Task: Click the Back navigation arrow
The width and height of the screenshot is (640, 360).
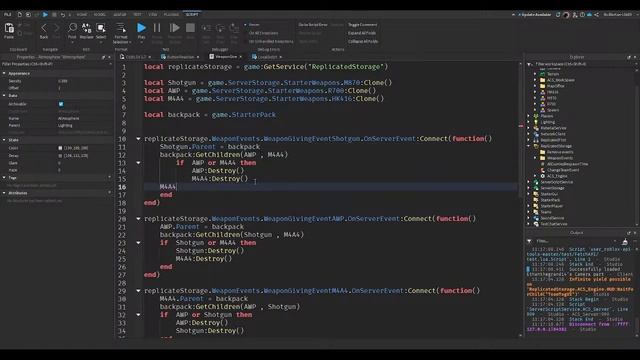Action: 44,28
